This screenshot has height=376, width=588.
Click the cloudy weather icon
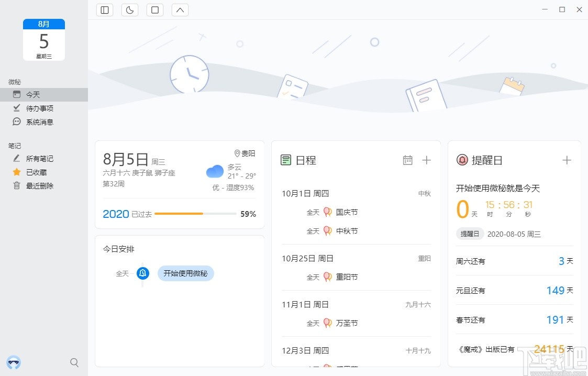[215, 171]
